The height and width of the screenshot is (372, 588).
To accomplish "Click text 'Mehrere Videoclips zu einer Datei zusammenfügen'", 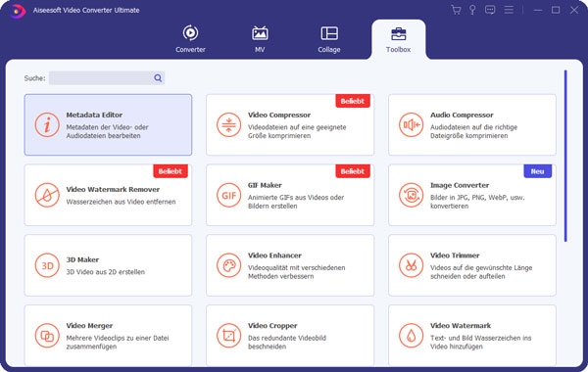I will click(118, 342).
